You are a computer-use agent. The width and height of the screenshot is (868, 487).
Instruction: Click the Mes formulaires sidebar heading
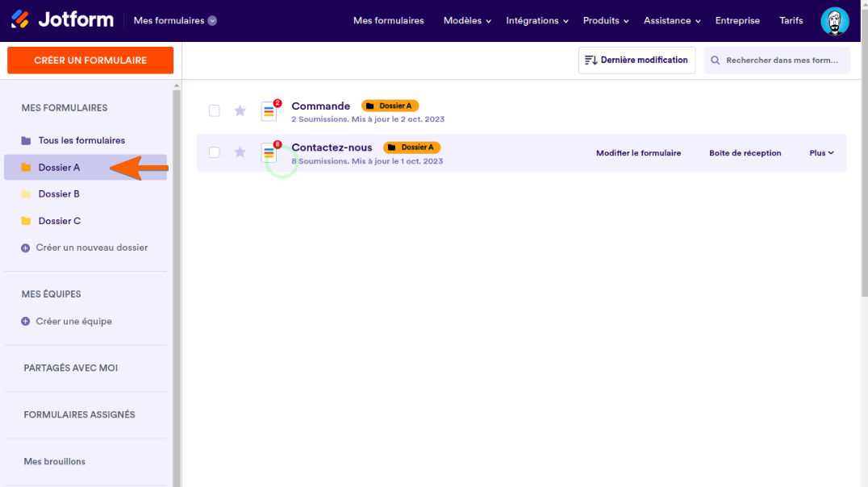coord(65,108)
